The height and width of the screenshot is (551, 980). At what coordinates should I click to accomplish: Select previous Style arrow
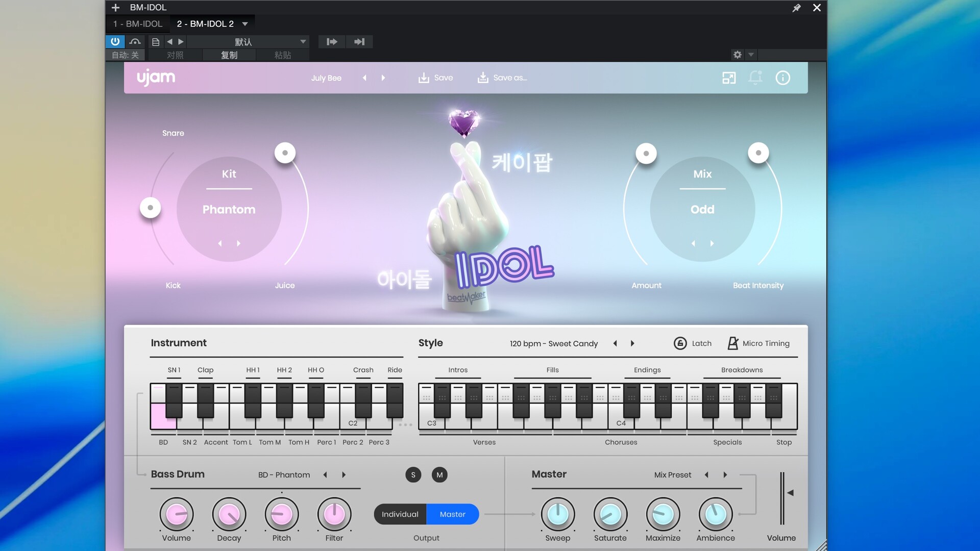tap(615, 344)
